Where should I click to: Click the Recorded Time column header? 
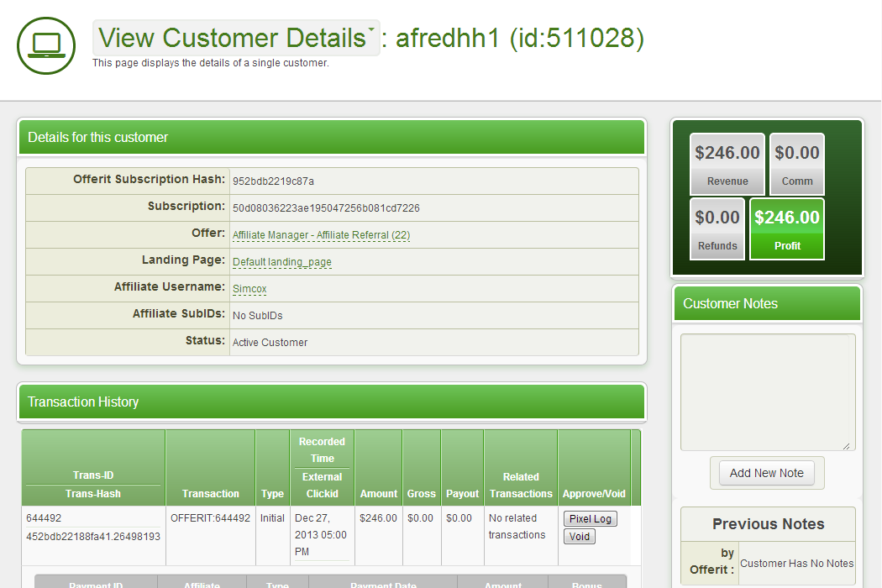pos(322,449)
